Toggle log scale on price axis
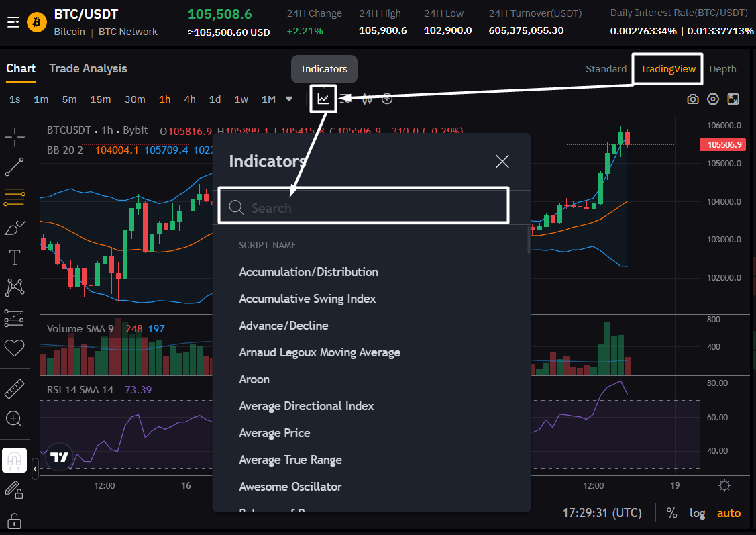 [x=697, y=513]
